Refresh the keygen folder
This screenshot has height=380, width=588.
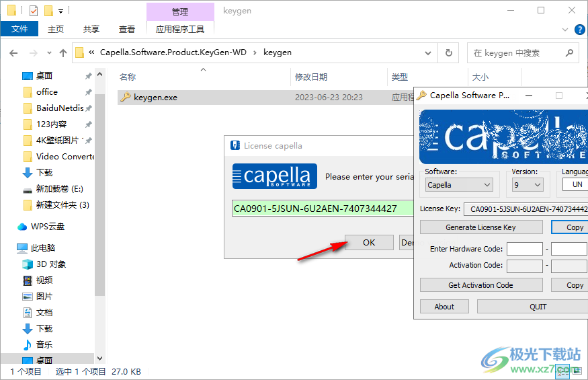point(448,53)
